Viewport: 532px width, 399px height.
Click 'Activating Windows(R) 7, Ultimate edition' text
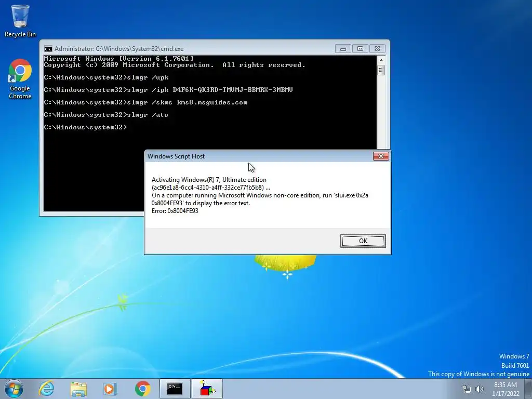pyautogui.click(x=209, y=179)
